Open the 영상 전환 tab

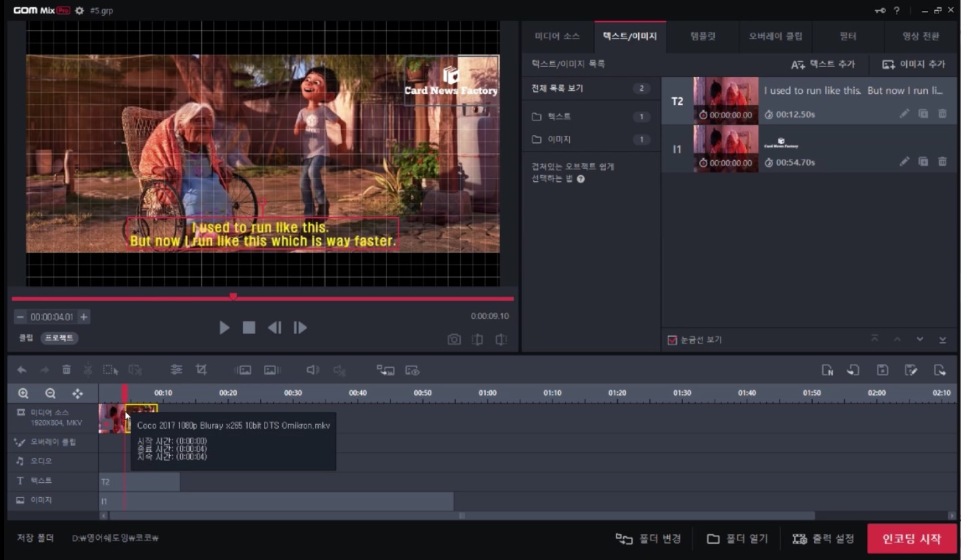pos(921,37)
